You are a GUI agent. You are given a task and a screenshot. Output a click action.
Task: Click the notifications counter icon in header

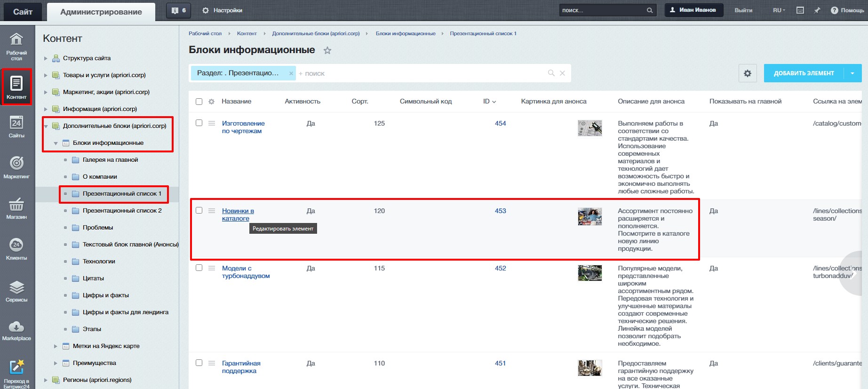pyautogui.click(x=179, y=10)
